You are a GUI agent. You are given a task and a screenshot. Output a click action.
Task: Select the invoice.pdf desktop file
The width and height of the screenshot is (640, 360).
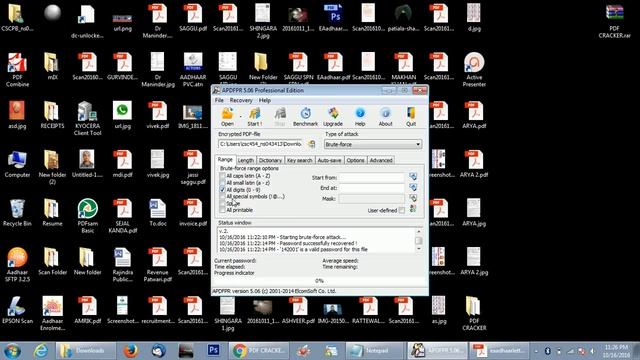point(193,213)
